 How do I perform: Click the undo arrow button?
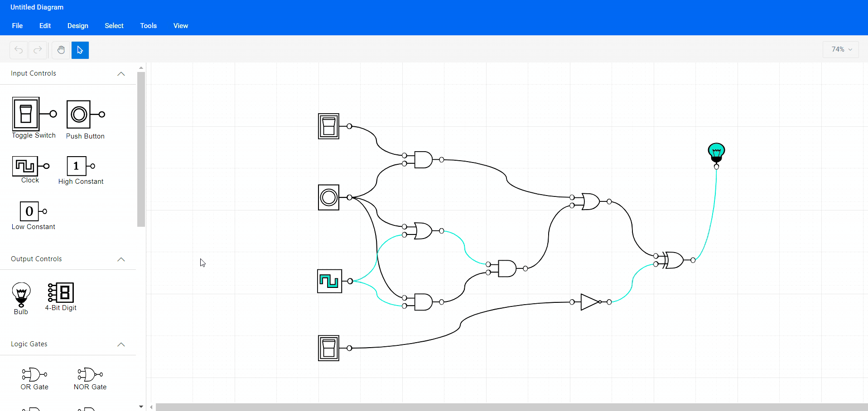[19, 50]
